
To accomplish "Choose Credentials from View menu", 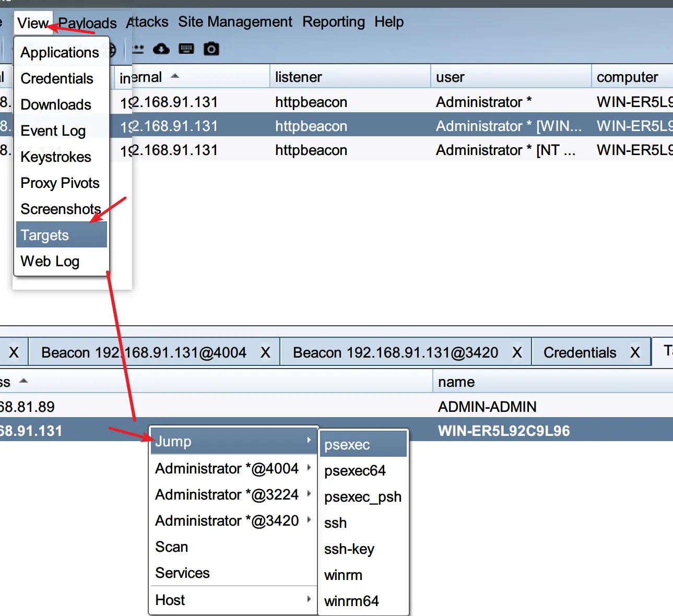I will point(61,78).
